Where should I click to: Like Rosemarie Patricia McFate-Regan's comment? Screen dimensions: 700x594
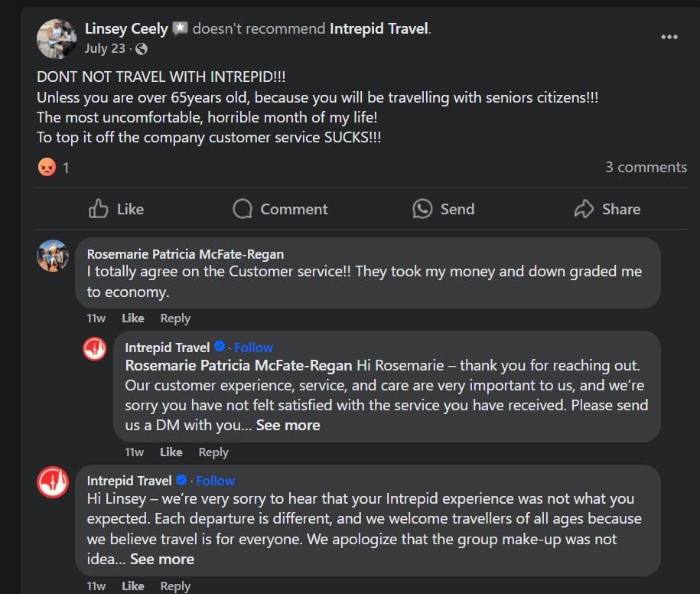[x=132, y=318]
